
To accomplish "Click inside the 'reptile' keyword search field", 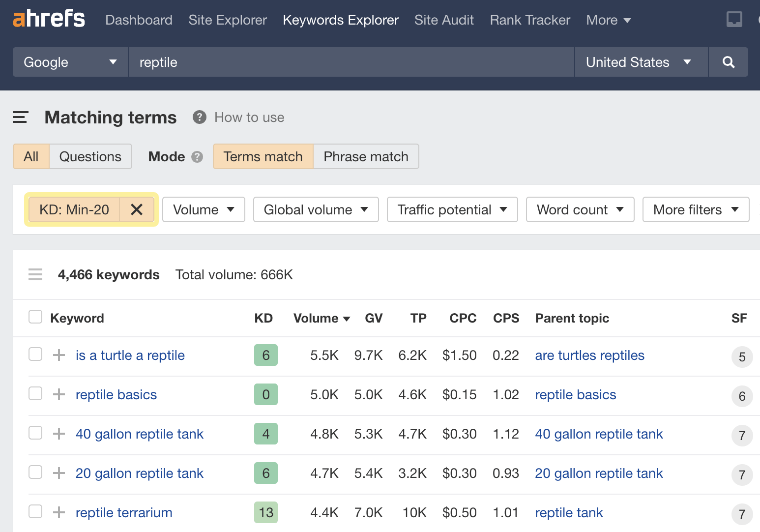I will 344,62.
